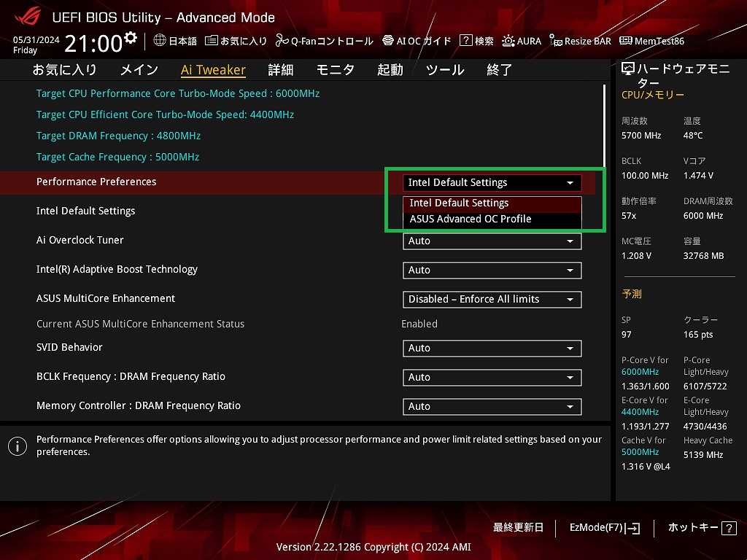Click the 1.316 V @L4 value
Screen dimensions: 747x560
click(646, 467)
